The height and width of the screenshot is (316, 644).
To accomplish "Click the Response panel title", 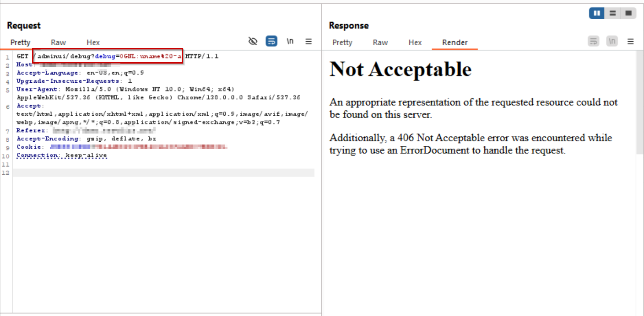I will [349, 26].
